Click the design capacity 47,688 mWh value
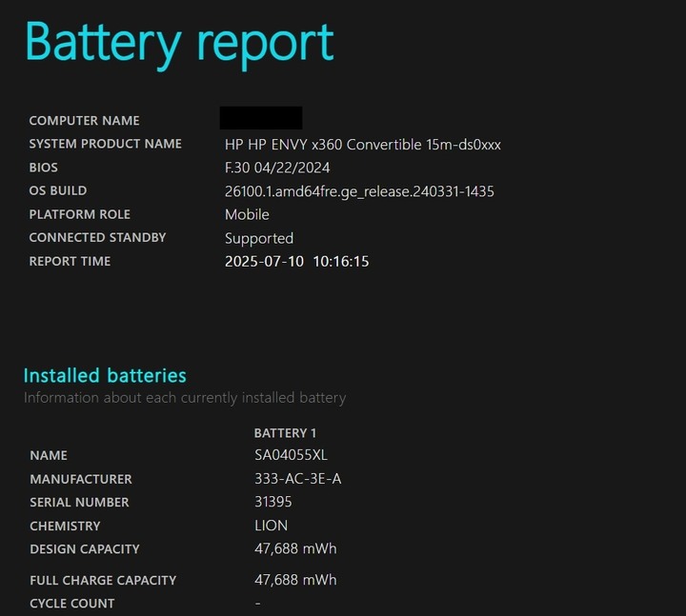686x616 pixels. [295, 548]
